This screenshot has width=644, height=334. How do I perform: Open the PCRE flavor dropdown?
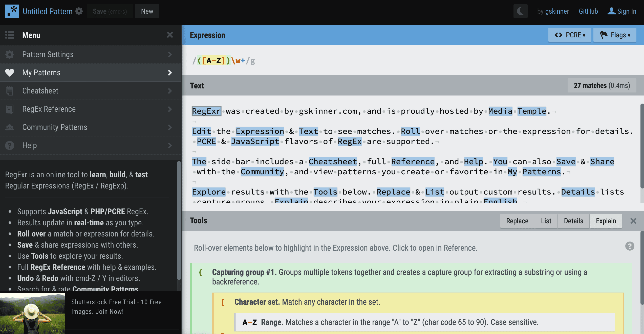coord(569,35)
